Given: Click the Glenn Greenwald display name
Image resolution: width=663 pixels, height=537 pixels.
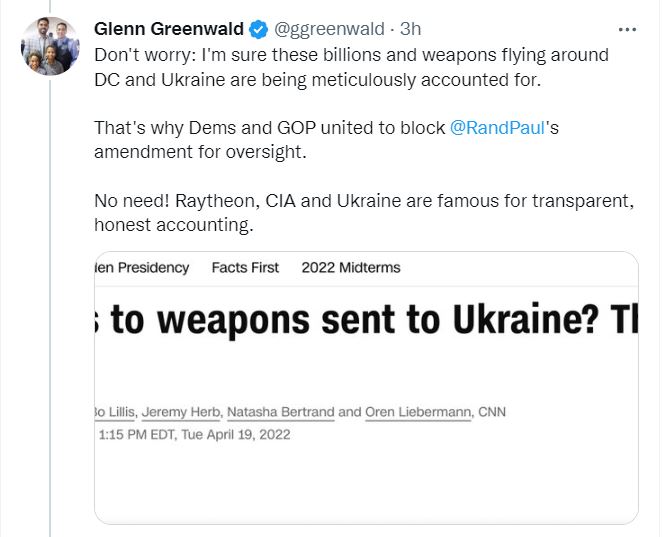Looking at the screenshot, I should (x=169, y=29).
